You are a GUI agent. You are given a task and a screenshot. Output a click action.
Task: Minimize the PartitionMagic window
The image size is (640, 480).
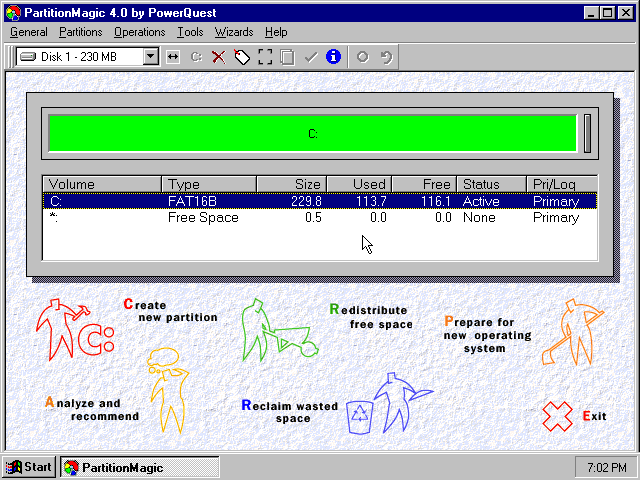pyautogui.click(x=591, y=13)
